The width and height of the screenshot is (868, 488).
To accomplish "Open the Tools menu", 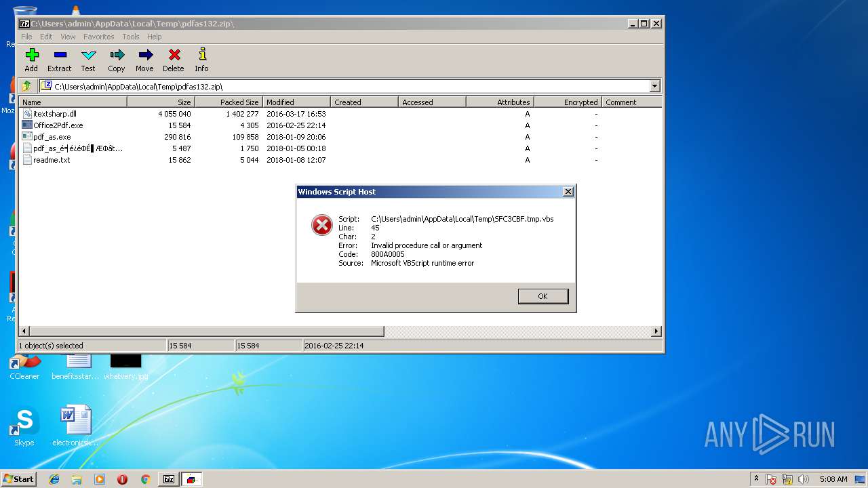I will (131, 37).
